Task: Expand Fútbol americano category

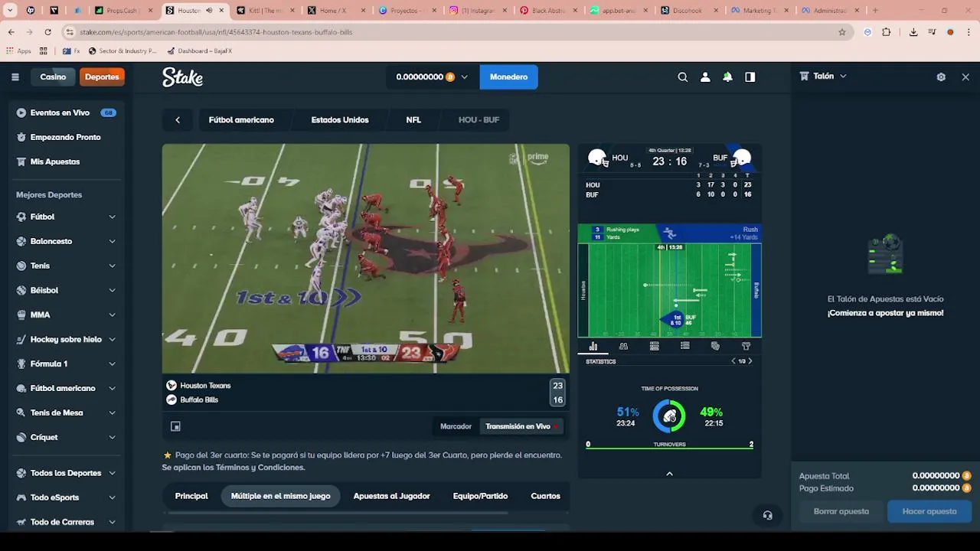Action: (x=66, y=388)
